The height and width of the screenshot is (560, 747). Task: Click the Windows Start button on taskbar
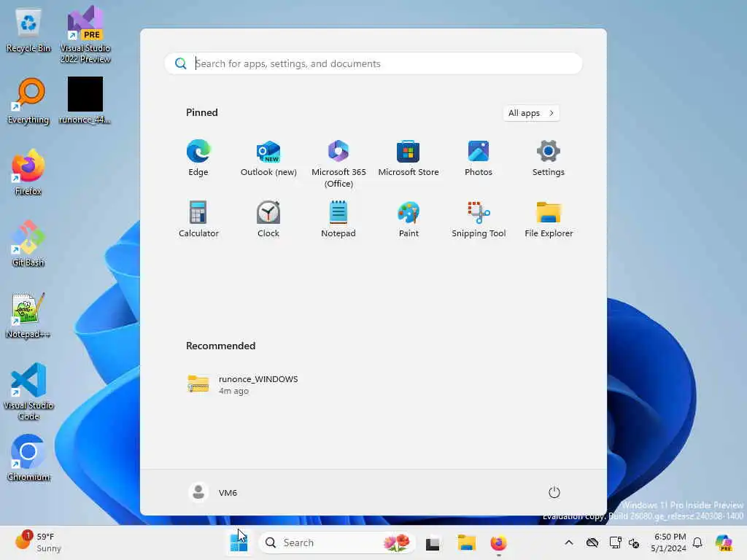239,542
